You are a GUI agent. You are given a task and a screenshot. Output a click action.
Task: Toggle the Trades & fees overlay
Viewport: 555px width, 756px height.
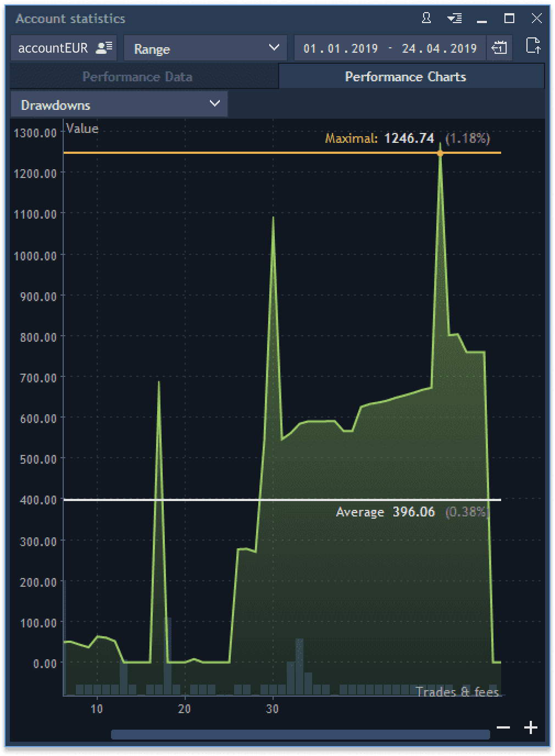coord(457,691)
